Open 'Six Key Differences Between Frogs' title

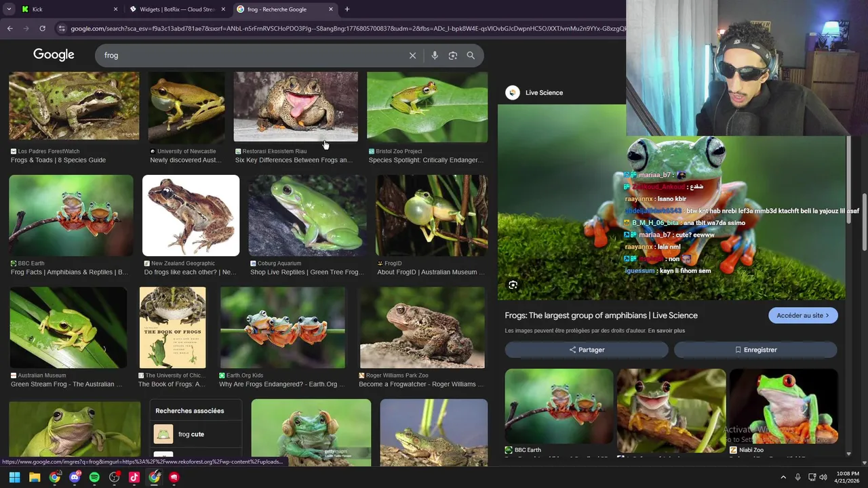[x=294, y=160]
